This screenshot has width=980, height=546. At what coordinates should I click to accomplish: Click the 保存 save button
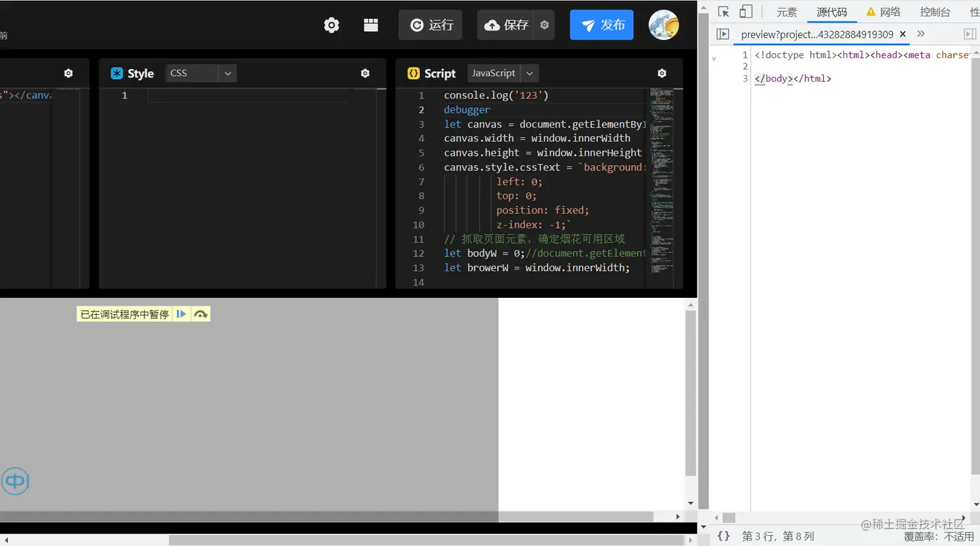click(506, 25)
